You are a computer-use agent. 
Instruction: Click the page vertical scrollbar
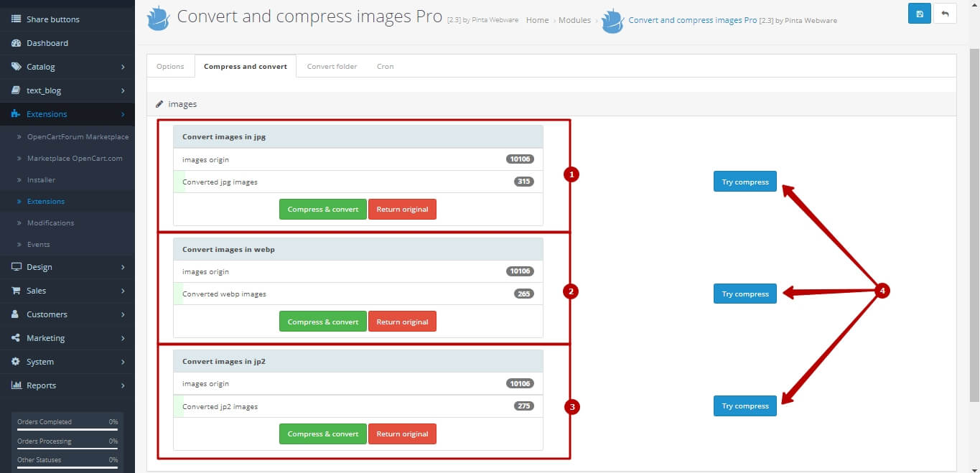(x=974, y=215)
